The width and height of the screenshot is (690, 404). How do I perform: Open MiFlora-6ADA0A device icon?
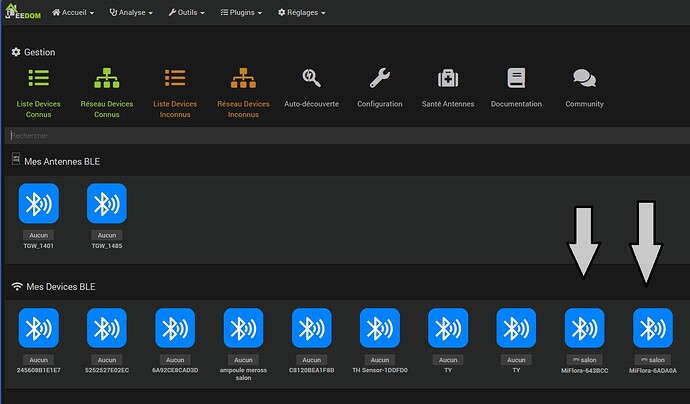653,328
